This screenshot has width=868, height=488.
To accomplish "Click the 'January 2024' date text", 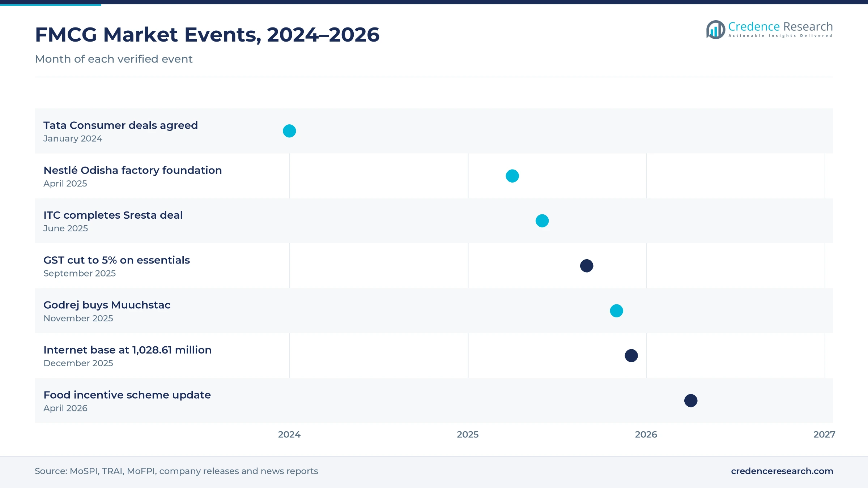I will (x=73, y=138).
